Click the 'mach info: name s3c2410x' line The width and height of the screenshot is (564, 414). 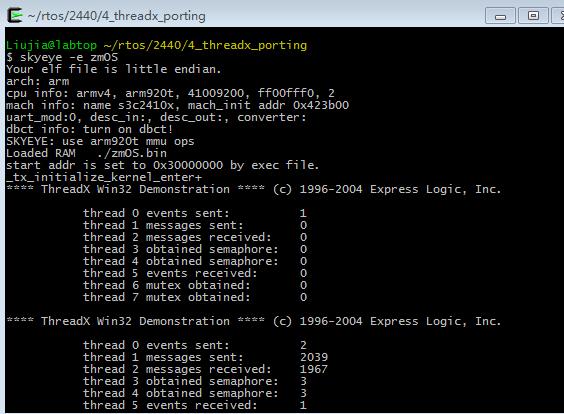click(177, 105)
